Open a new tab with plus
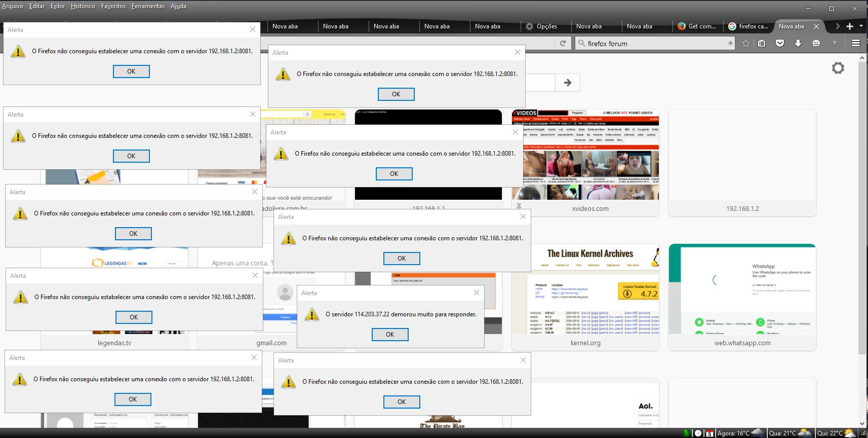 point(850,26)
